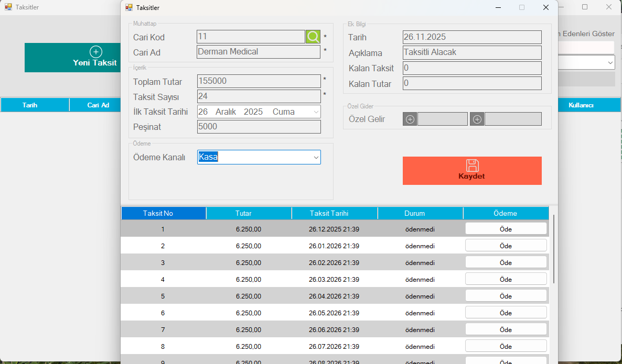622x364 pixels.
Task: Pay installment 4 with its Öde button
Action: (x=506, y=279)
